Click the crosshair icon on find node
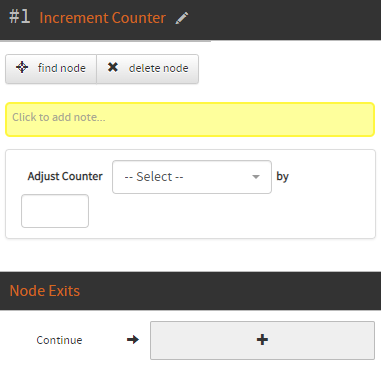Viewport: 381px width, 367px height. (x=22, y=67)
